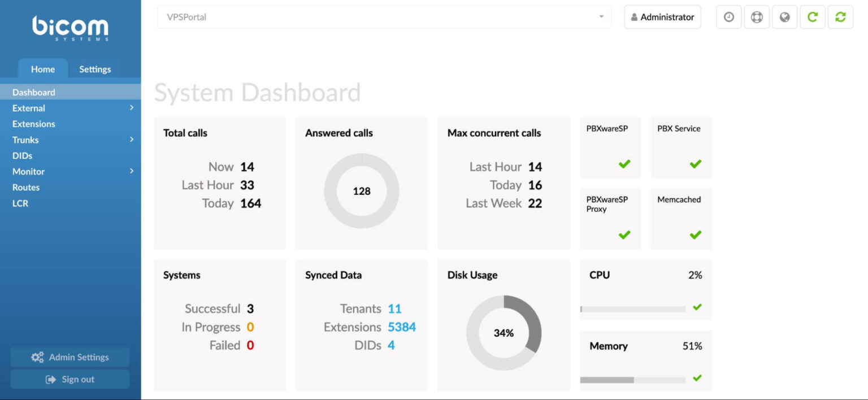The image size is (868, 400).
Task: Click the lifebuoy support icon
Action: (756, 16)
